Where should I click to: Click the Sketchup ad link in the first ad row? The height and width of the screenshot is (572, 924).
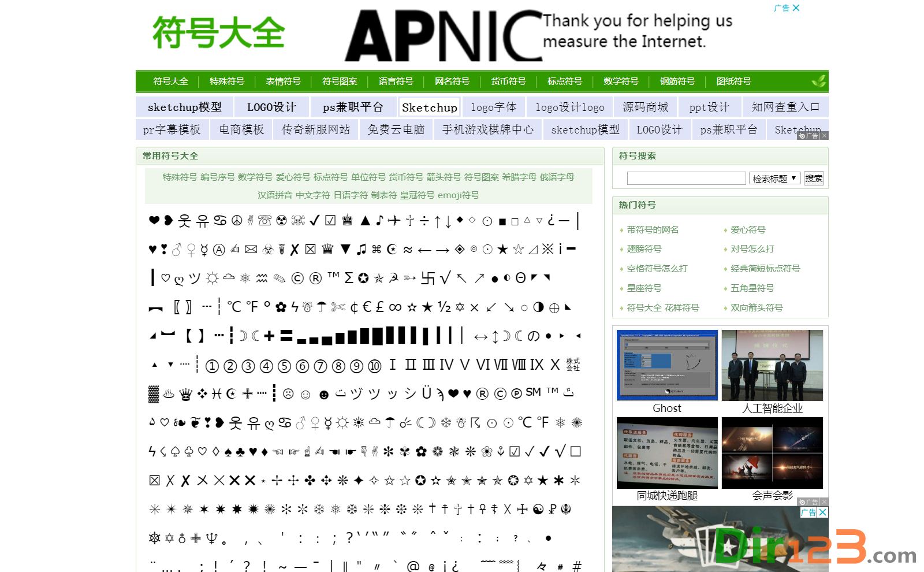point(429,107)
